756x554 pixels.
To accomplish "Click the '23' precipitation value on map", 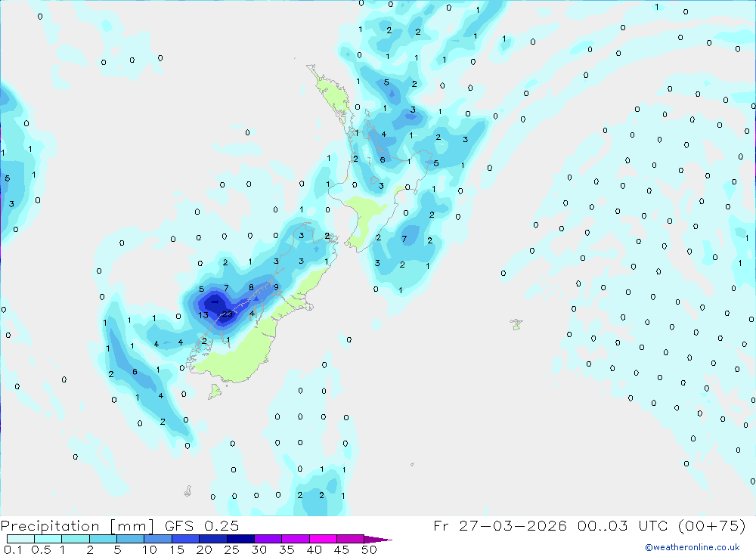I will [x=227, y=314].
